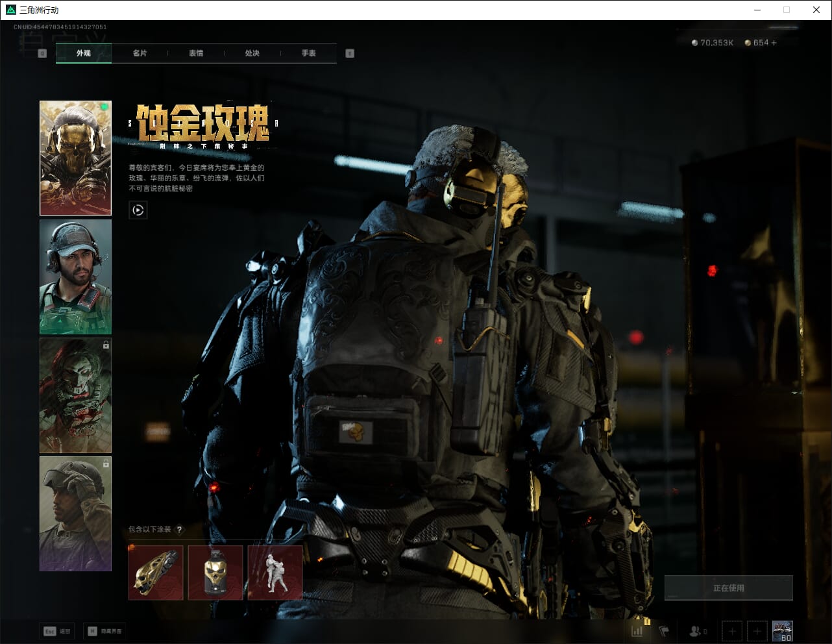This screenshot has width=832, height=644.
Task: Open the player avatar showing level 60
Action: pyautogui.click(x=782, y=630)
